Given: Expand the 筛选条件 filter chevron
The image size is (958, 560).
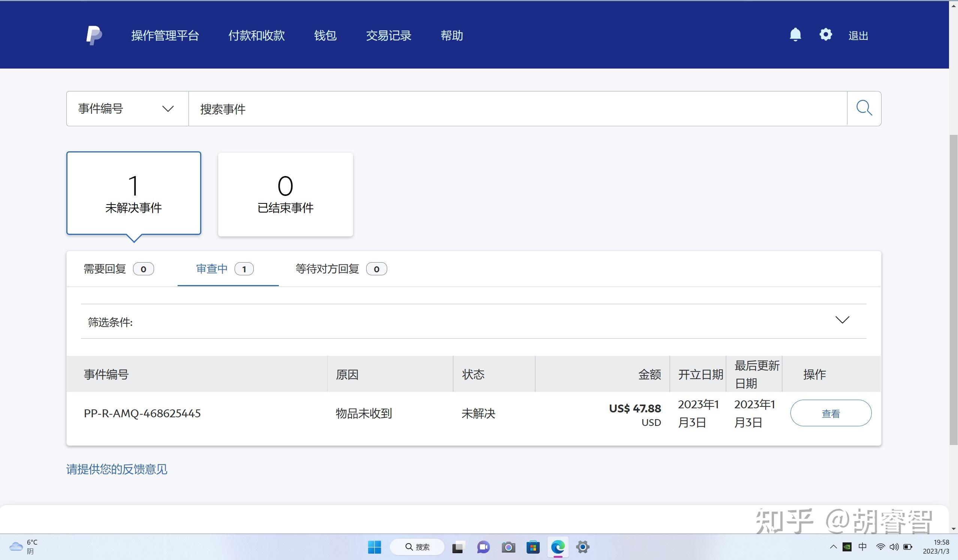Looking at the screenshot, I should (x=842, y=320).
